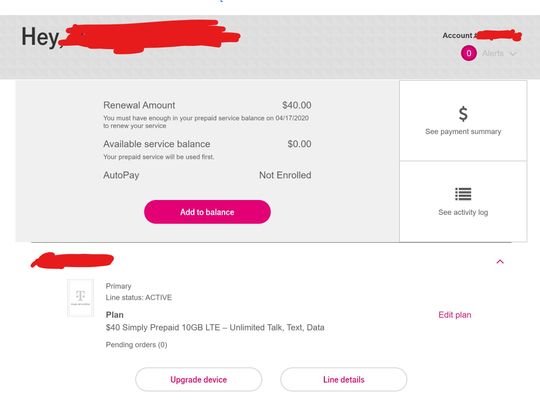The height and width of the screenshot is (400, 540).
Task: Click the dollar sign payment summary icon
Action: coord(463,114)
